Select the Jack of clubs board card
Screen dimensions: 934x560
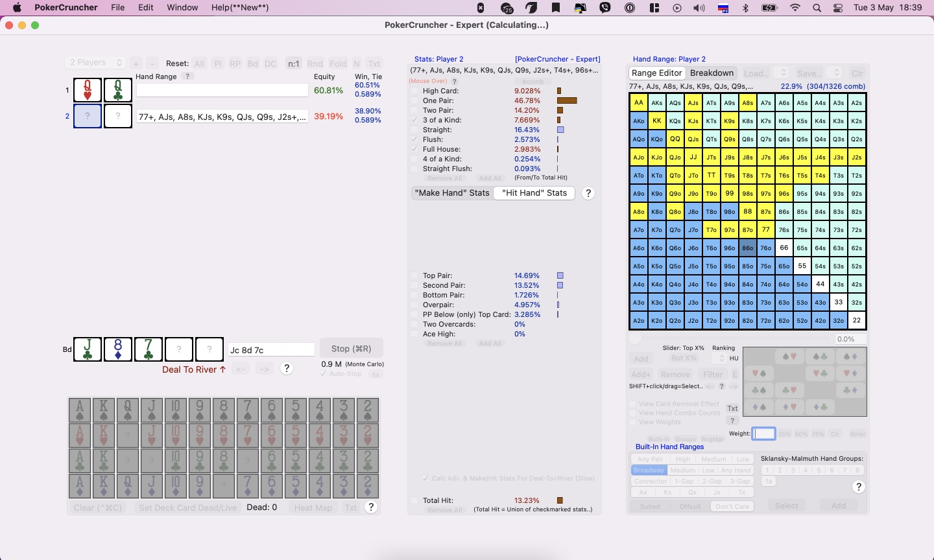88,349
